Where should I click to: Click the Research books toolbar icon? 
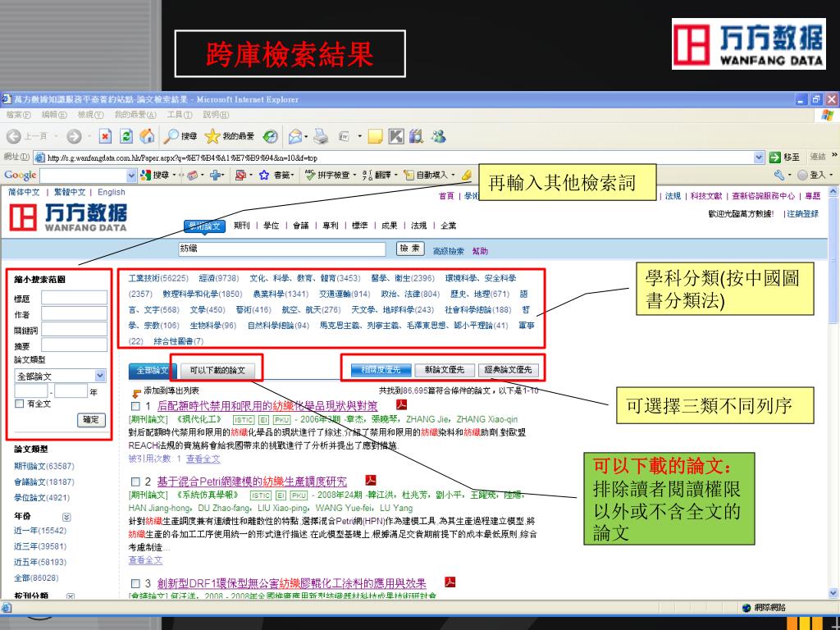pos(416,137)
